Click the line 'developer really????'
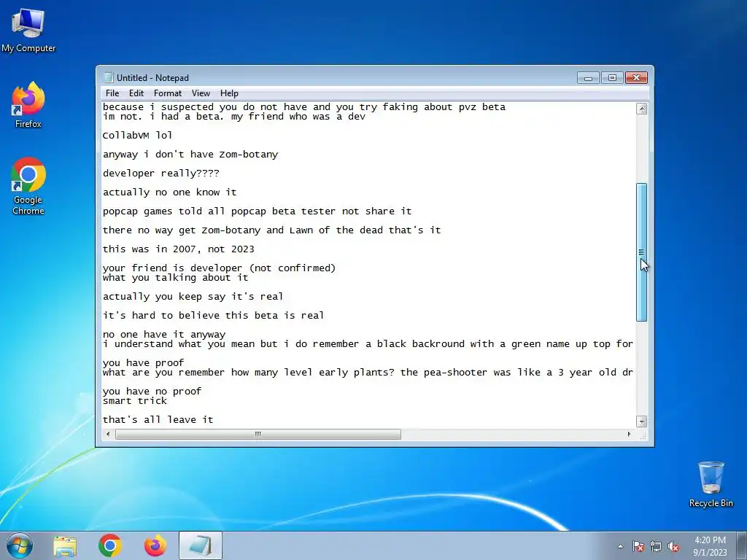 click(x=161, y=174)
